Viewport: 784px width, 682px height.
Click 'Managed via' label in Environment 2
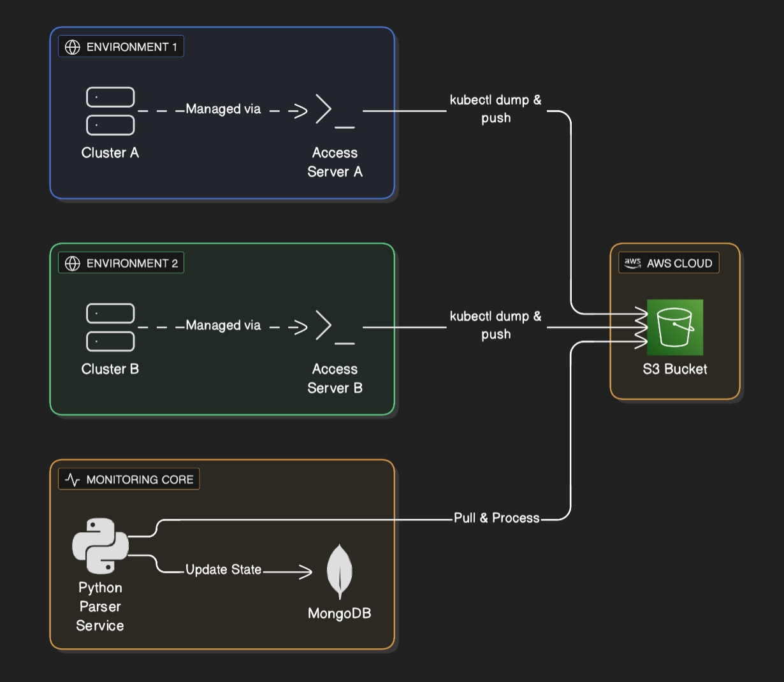point(223,325)
